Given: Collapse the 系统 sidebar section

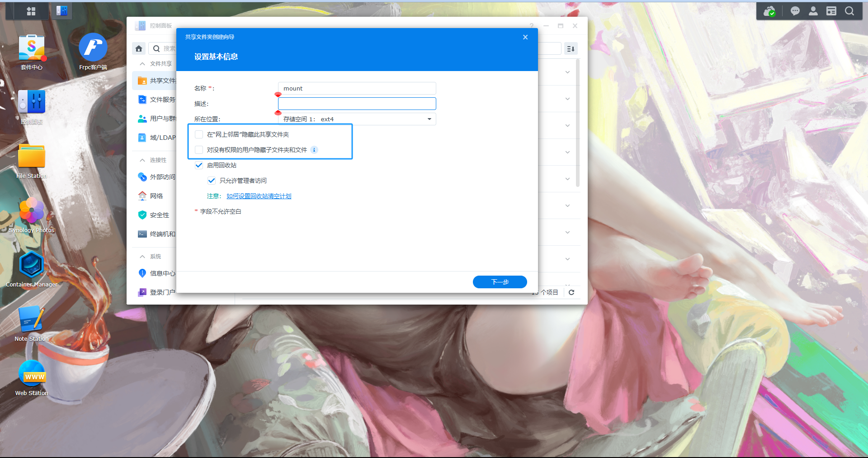Looking at the screenshot, I should [142, 257].
